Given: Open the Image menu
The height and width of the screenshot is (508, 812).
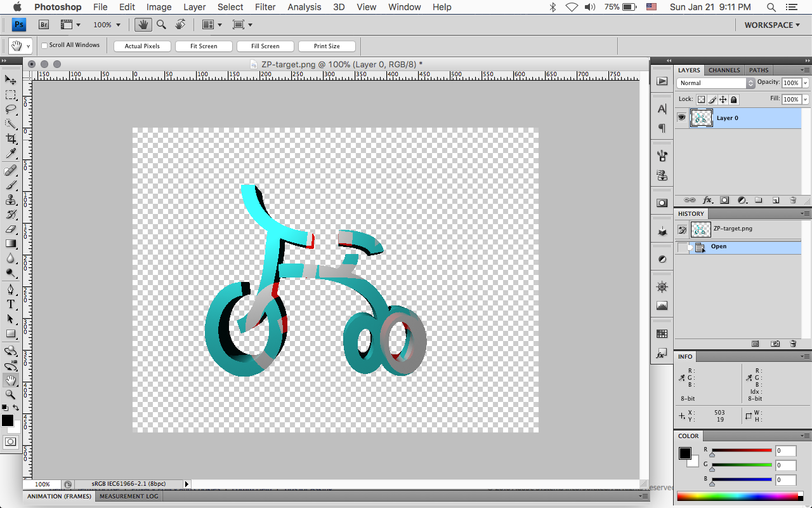Looking at the screenshot, I should tap(159, 7).
